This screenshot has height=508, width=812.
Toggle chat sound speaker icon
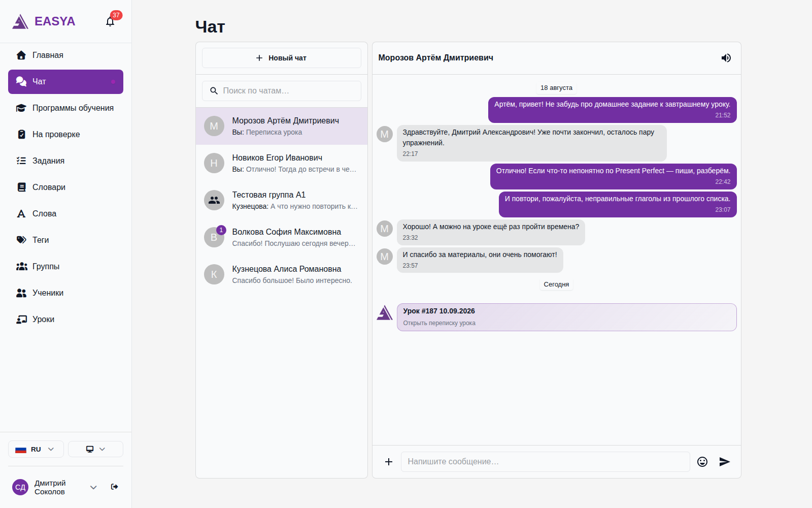[x=726, y=58]
